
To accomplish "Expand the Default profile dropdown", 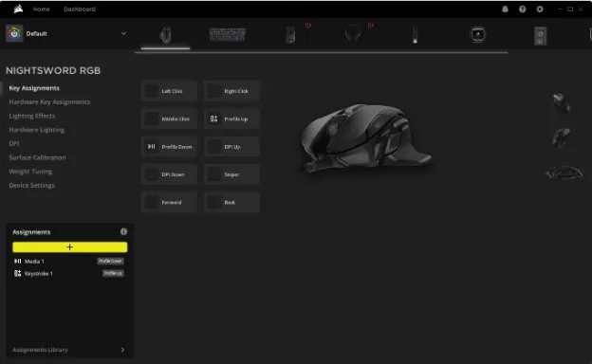I will pos(123,33).
